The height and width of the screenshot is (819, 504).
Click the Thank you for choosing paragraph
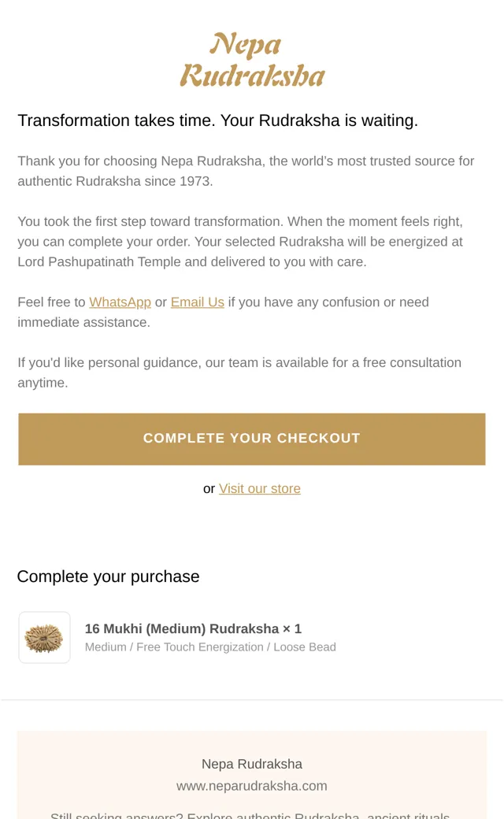(x=246, y=171)
